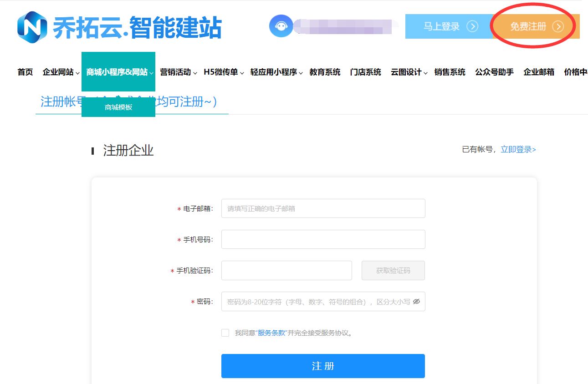
Task: Click the 电子邮箱 email input field
Action: [323, 208]
